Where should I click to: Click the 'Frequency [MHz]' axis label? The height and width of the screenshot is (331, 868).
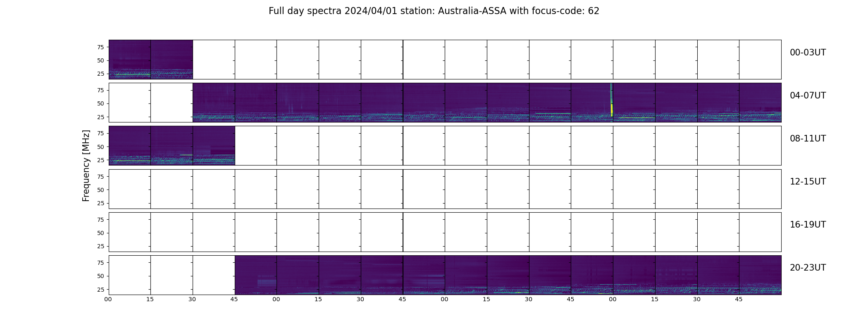click(x=86, y=165)
